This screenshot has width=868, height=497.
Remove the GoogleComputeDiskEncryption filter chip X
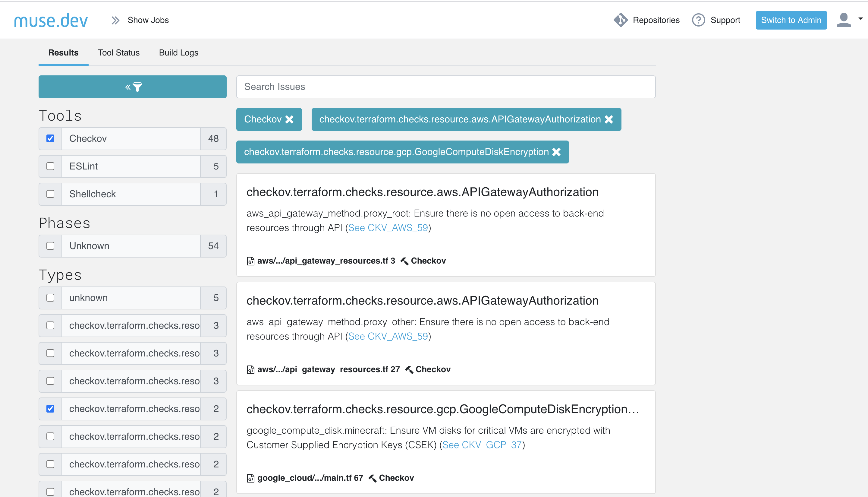(x=556, y=152)
